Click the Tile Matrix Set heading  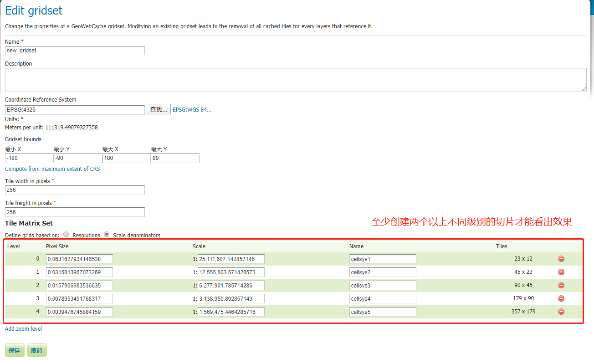[29, 223]
